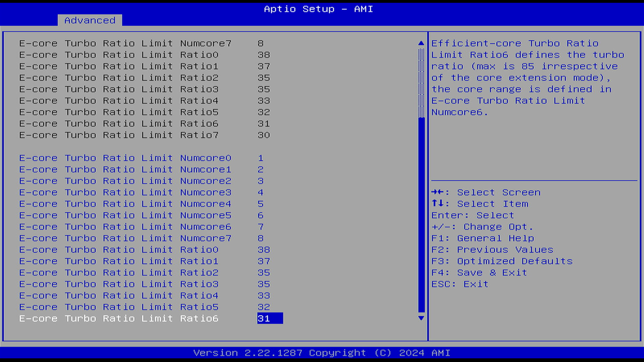This screenshot has width=644, height=362.
Task: Click blue Ratio5 value 32
Action: [x=264, y=307]
